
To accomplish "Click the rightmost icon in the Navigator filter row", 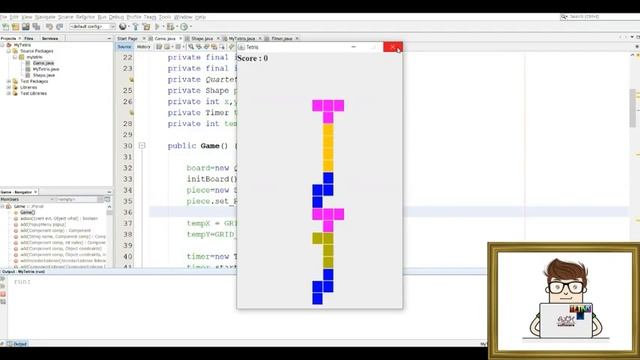I will pos(107,199).
